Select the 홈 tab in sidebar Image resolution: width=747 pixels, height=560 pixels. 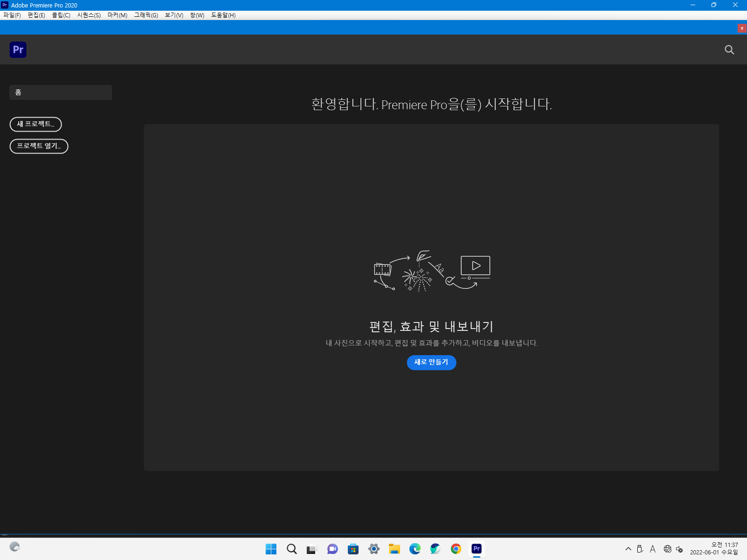click(61, 92)
